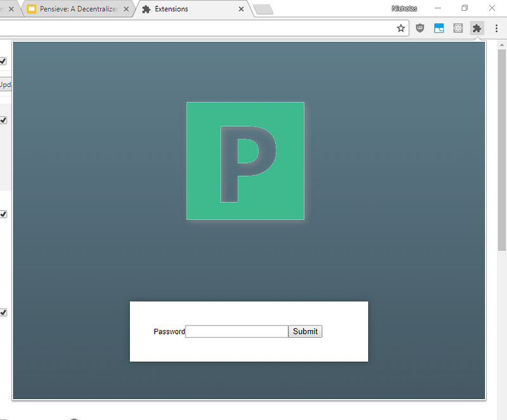Open the blue picture-in-picture extension icon
This screenshot has height=420, width=507.
click(x=439, y=28)
